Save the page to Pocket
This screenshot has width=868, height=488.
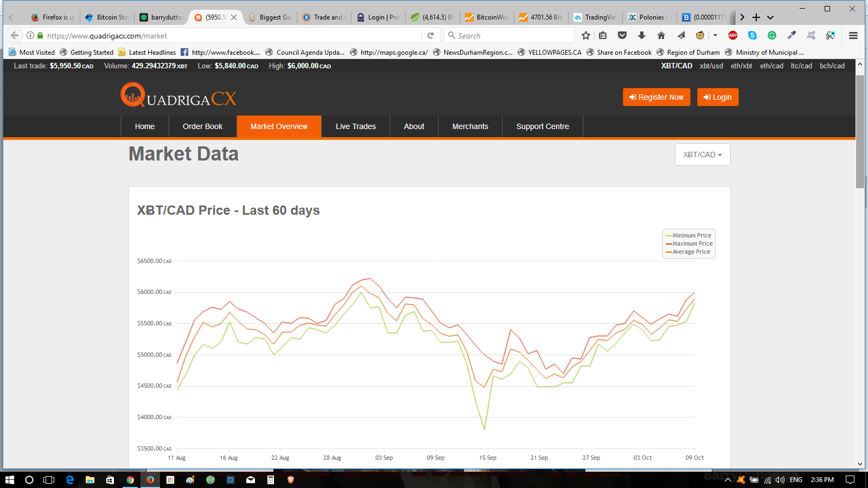622,36
